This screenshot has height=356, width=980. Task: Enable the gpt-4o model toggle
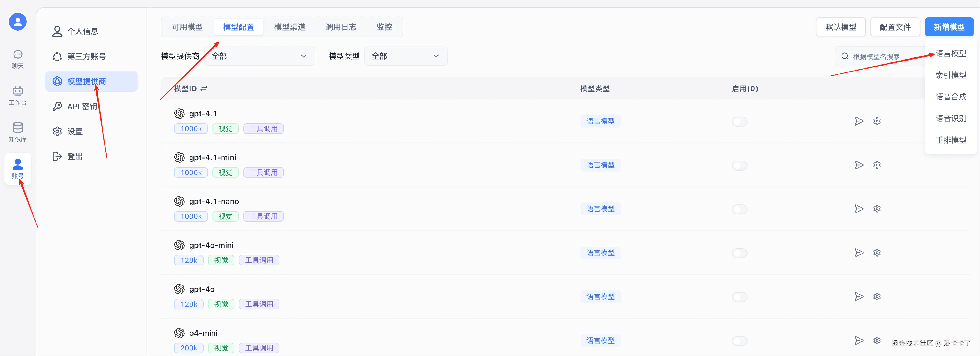[739, 297]
